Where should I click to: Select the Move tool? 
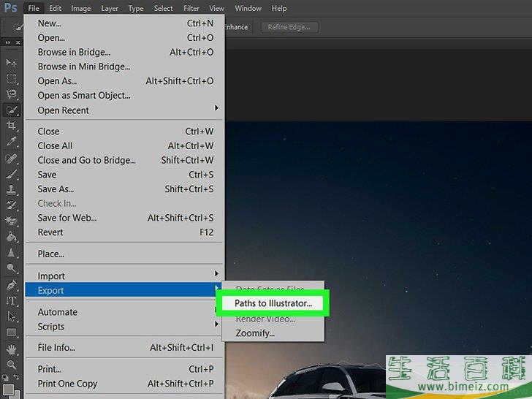11,63
